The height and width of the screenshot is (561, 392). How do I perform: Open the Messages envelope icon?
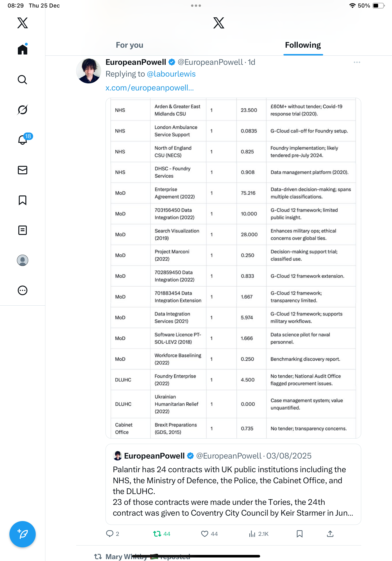point(23,170)
